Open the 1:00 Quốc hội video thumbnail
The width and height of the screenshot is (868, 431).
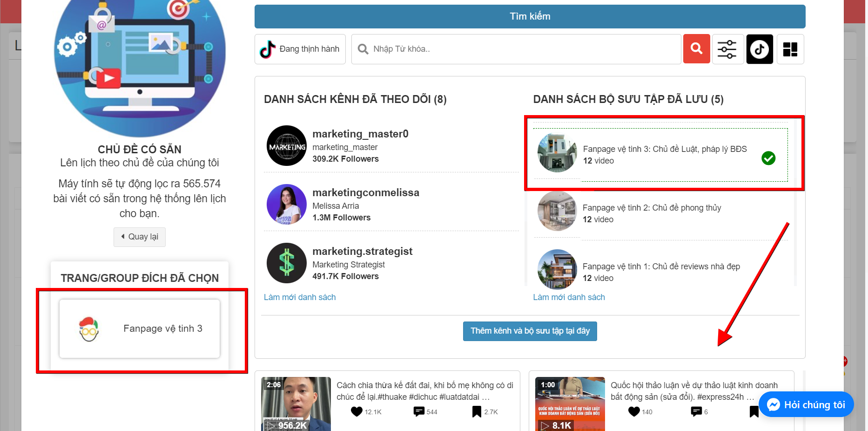point(570,404)
